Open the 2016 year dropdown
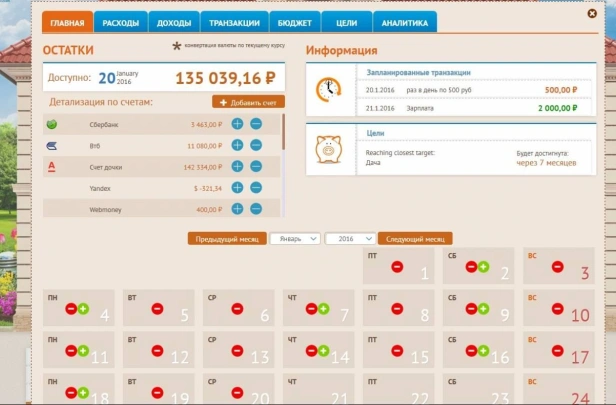Image resolution: width=616 pixels, height=405 pixels. click(350, 239)
